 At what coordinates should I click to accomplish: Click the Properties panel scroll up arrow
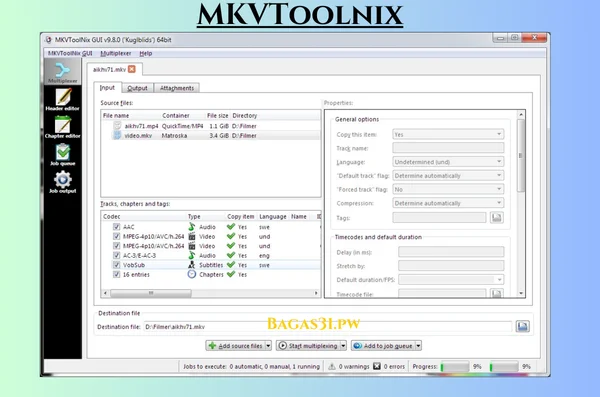pos(521,114)
